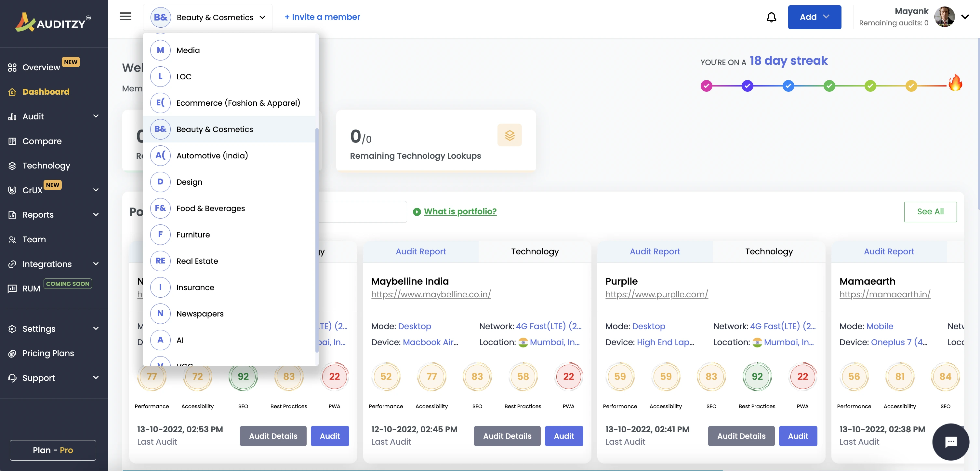Open Maybelline India Audit Report tab
The image size is (980, 471).
420,251
